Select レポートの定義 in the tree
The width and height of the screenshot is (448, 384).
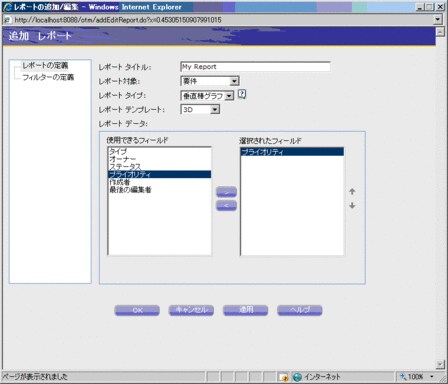coord(45,65)
